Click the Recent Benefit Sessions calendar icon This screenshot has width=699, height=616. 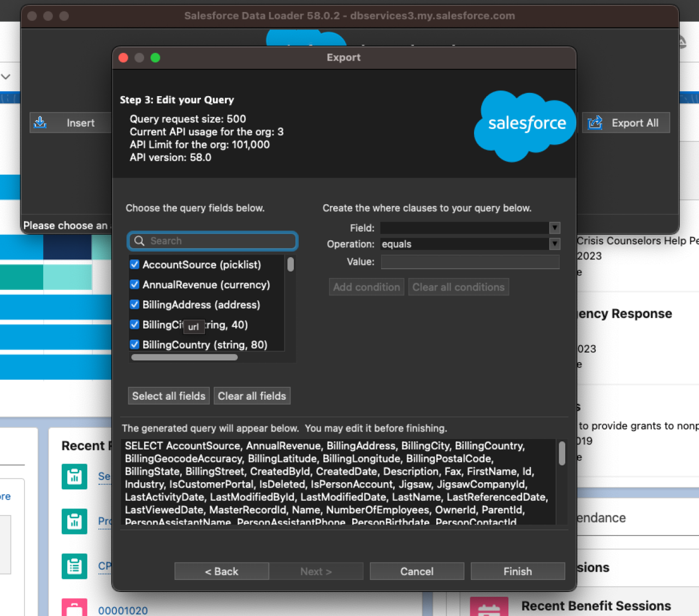point(489,607)
